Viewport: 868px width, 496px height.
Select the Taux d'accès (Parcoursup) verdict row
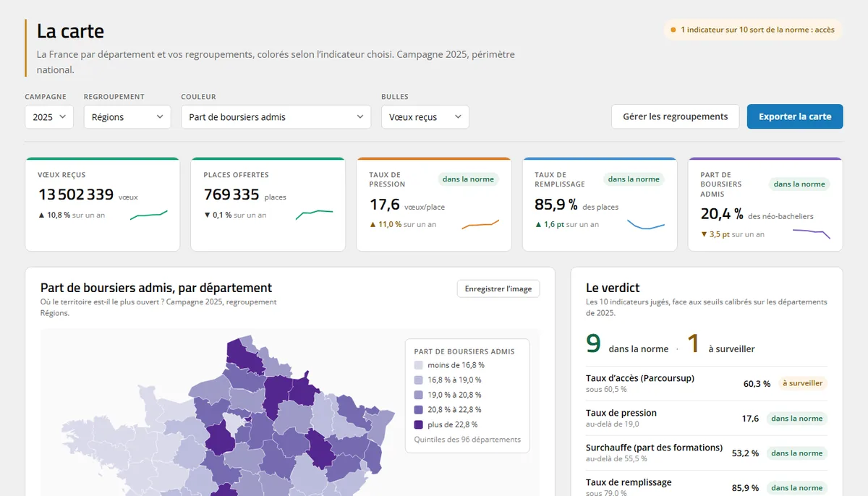click(707, 383)
